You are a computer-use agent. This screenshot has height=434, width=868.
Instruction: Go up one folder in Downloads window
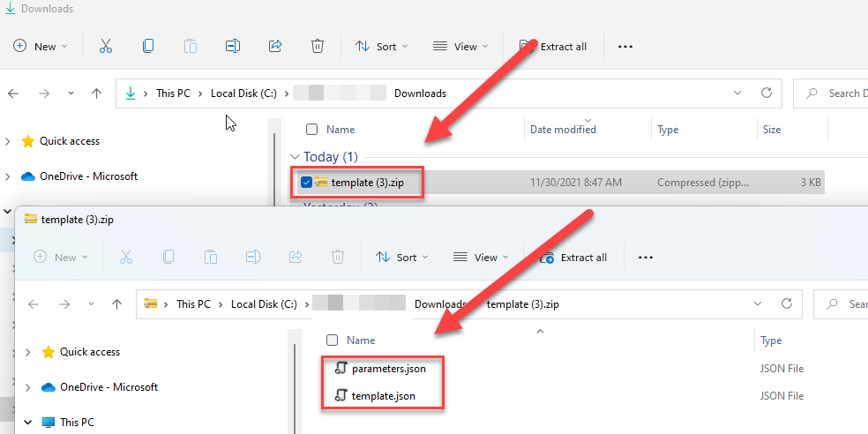point(96,94)
